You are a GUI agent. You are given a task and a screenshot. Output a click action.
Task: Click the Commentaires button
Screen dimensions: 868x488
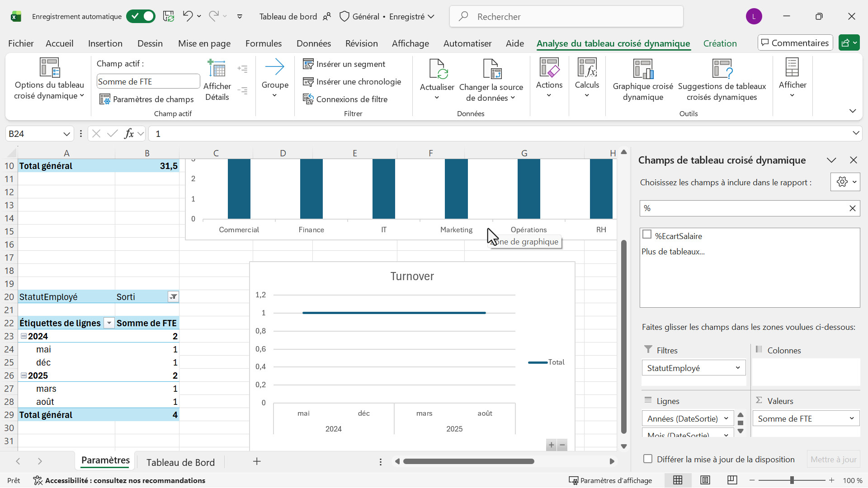pos(795,43)
